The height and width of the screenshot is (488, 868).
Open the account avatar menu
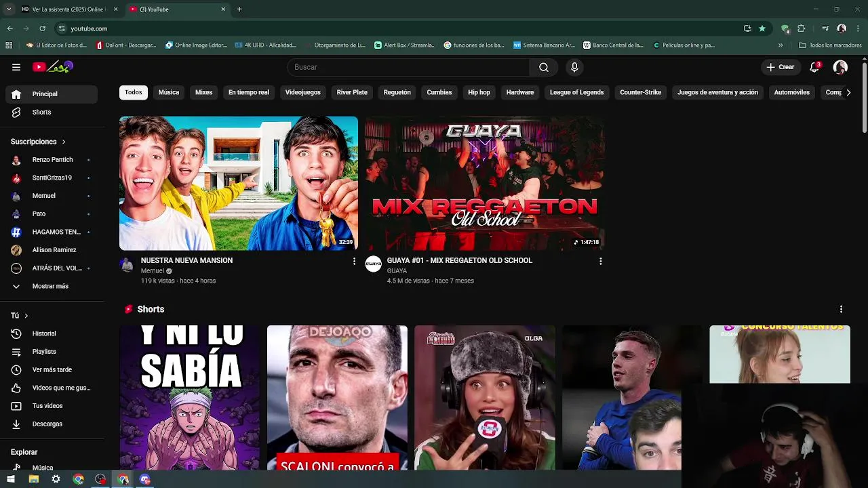(840, 67)
